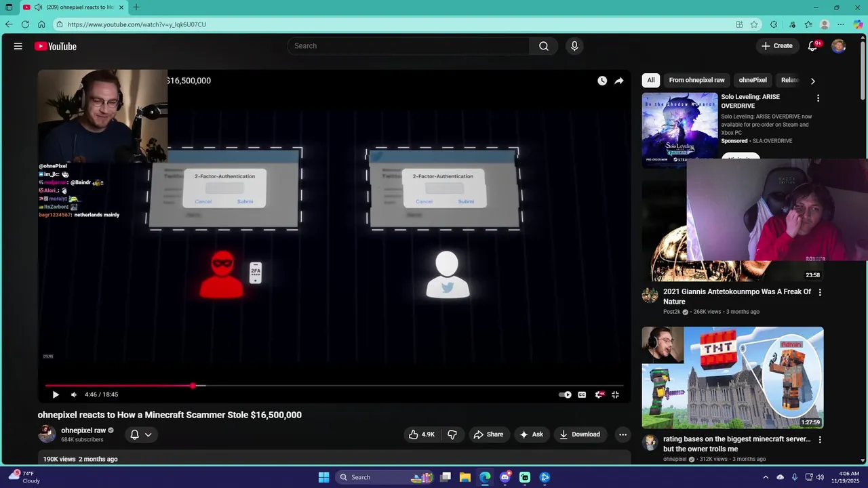Screen dimensions: 868x488
Task: Open the YouTube account avatar menu
Action: 839,46
